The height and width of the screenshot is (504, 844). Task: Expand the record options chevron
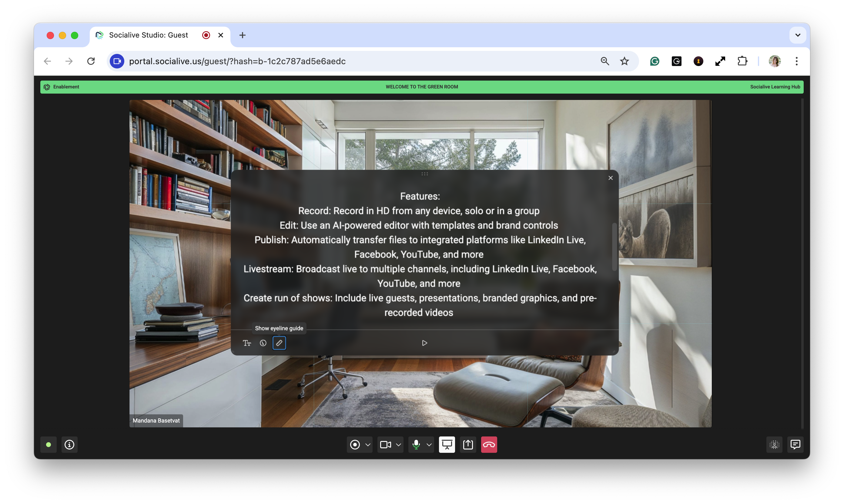[x=368, y=445]
